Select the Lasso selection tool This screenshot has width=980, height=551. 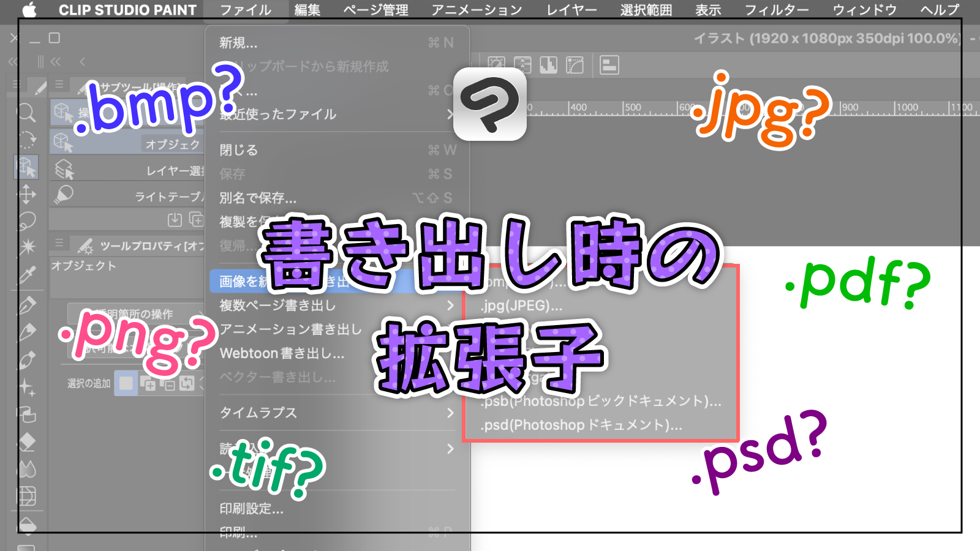click(x=26, y=221)
